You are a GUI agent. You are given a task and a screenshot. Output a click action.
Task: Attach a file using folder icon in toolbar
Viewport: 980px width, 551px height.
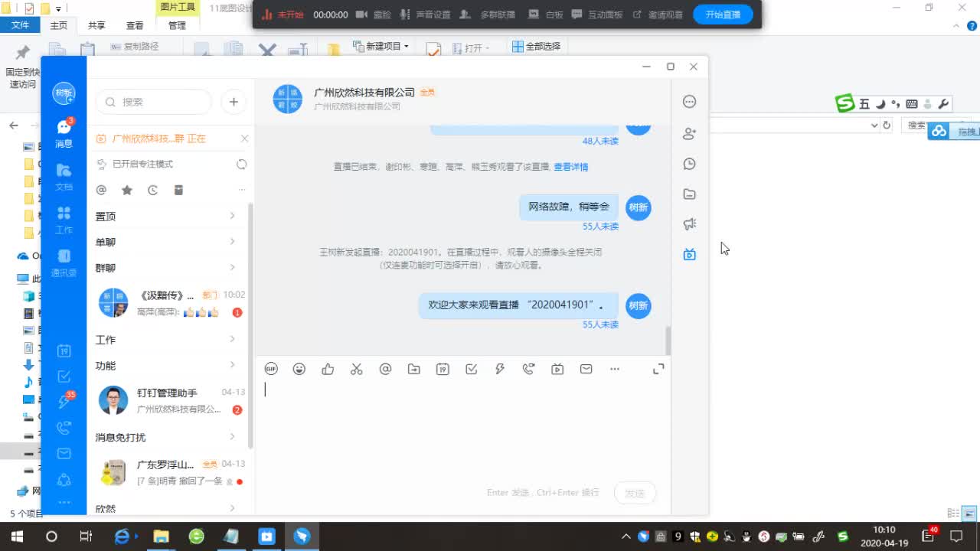pos(414,369)
